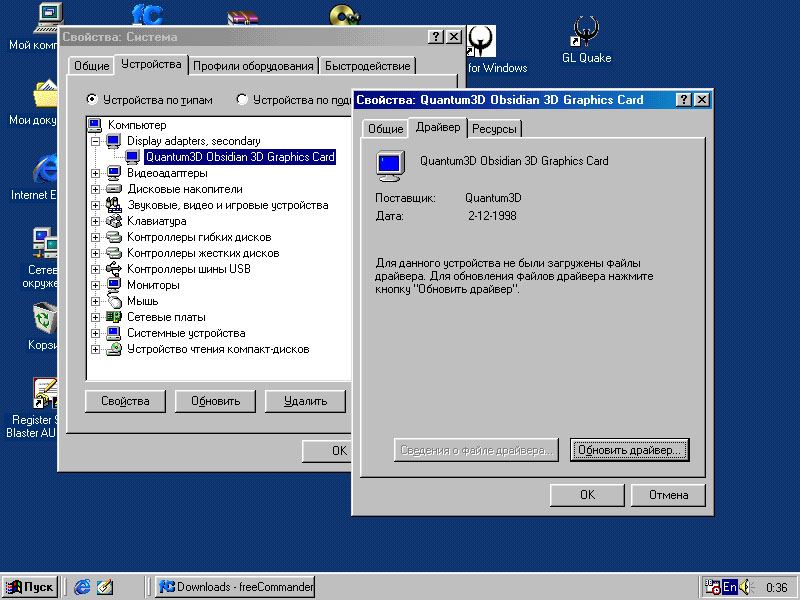Launch the Internet Explorer desktop icon
Image resolution: width=800 pixels, height=600 pixels.
(46, 168)
